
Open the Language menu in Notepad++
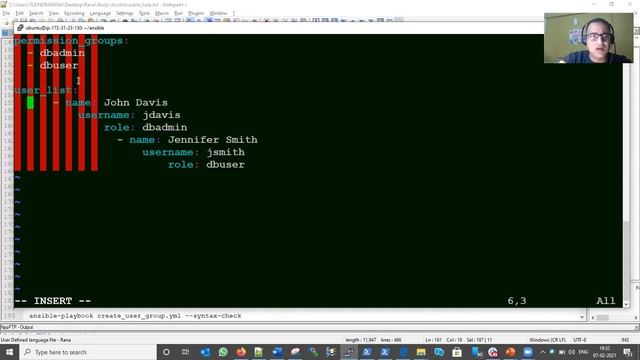click(100, 13)
